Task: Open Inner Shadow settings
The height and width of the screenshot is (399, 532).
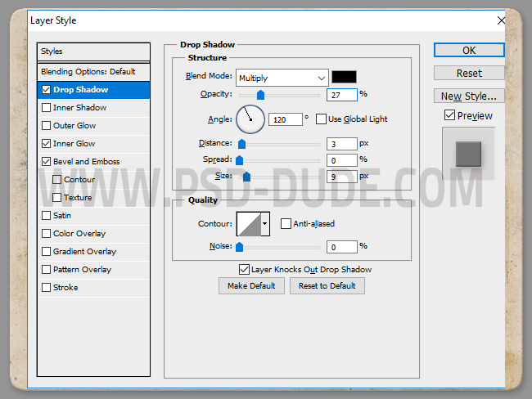Action: [79, 108]
